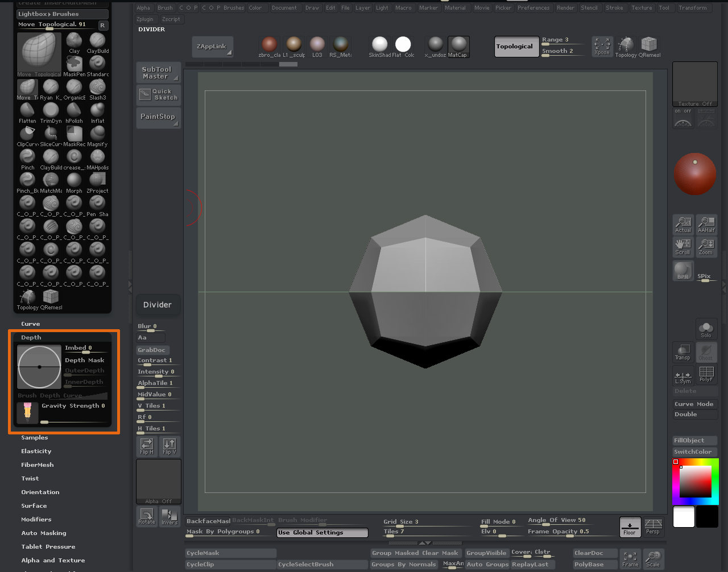The height and width of the screenshot is (572, 728).
Task: Click the Xpose icon
Action: click(602, 46)
